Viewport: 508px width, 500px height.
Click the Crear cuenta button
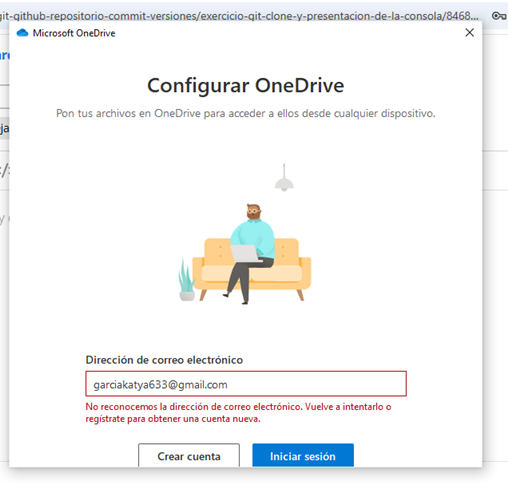189,455
